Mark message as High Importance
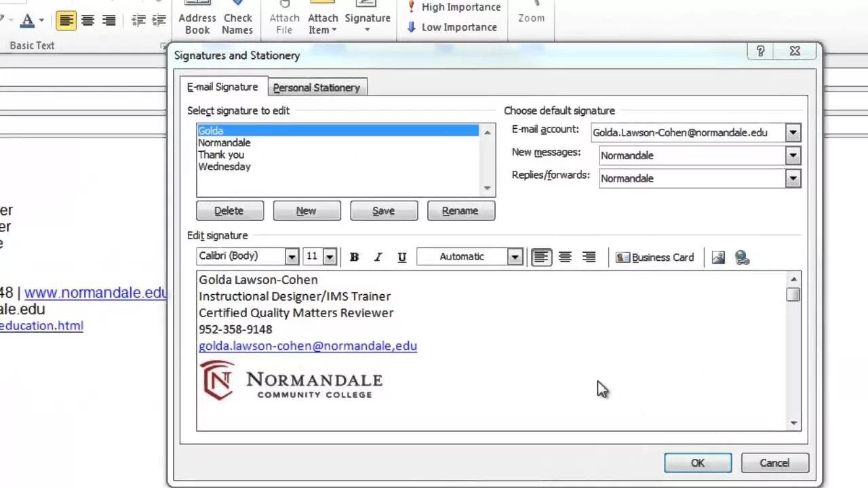The height and width of the screenshot is (488, 868). [453, 7]
